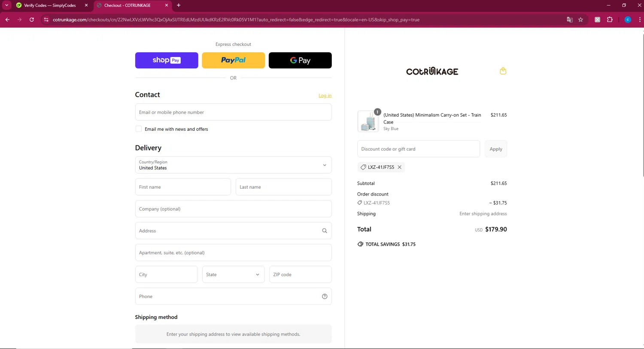Bookmark this page with the star icon

click(x=580, y=20)
